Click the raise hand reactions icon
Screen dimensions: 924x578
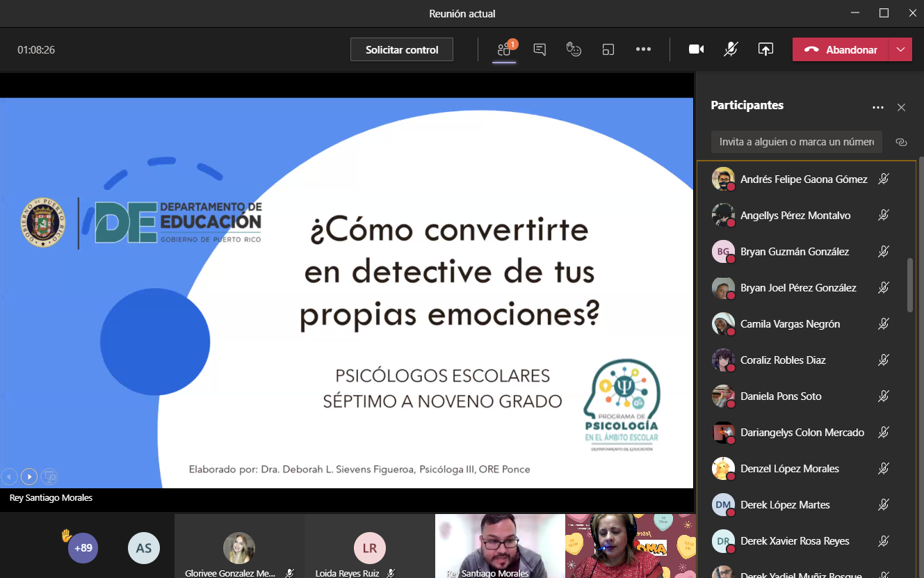(574, 49)
